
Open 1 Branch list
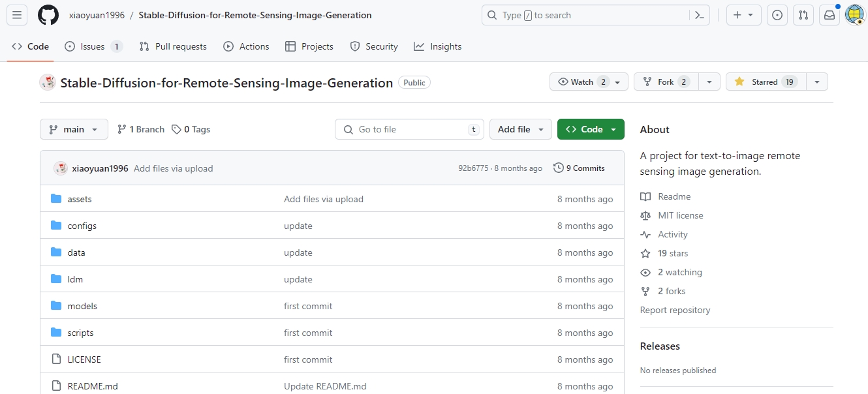(141, 129)
